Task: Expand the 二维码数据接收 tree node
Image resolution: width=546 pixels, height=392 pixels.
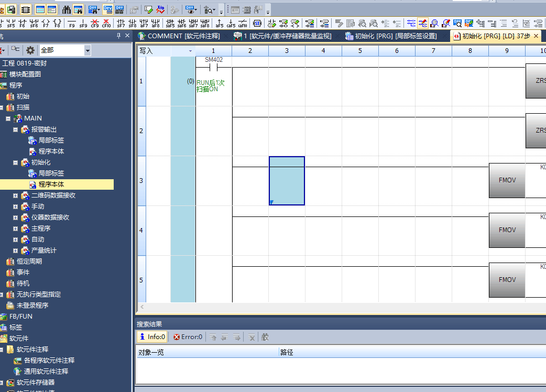Action: [x=16, y=195]
